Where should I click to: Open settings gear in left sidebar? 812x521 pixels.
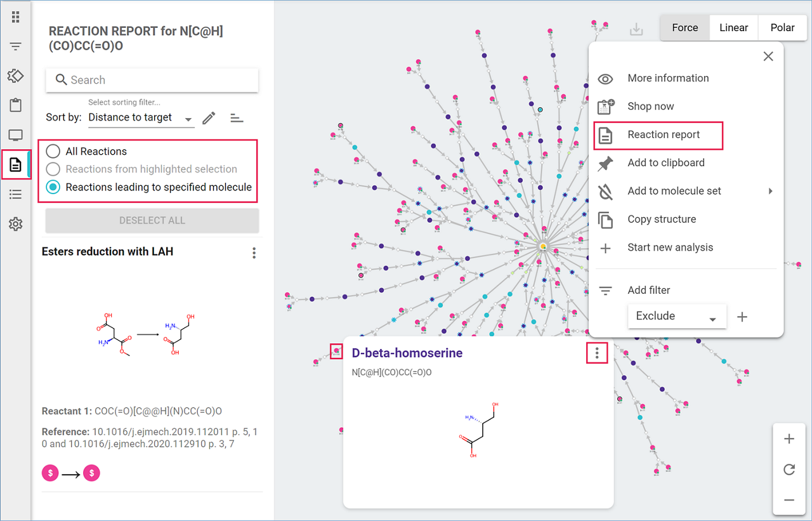15,224
